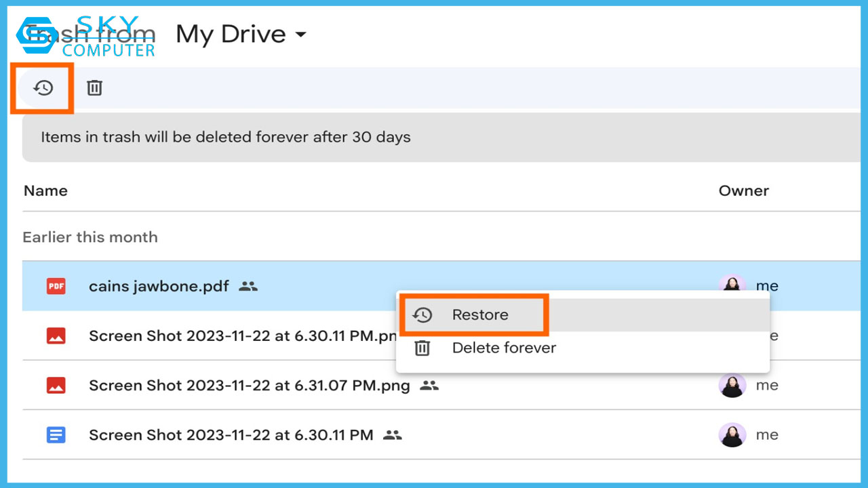Click shared icon beside Screen Shot 6.30.11 PM doc

pyautogui.click(x=393, y=435)
